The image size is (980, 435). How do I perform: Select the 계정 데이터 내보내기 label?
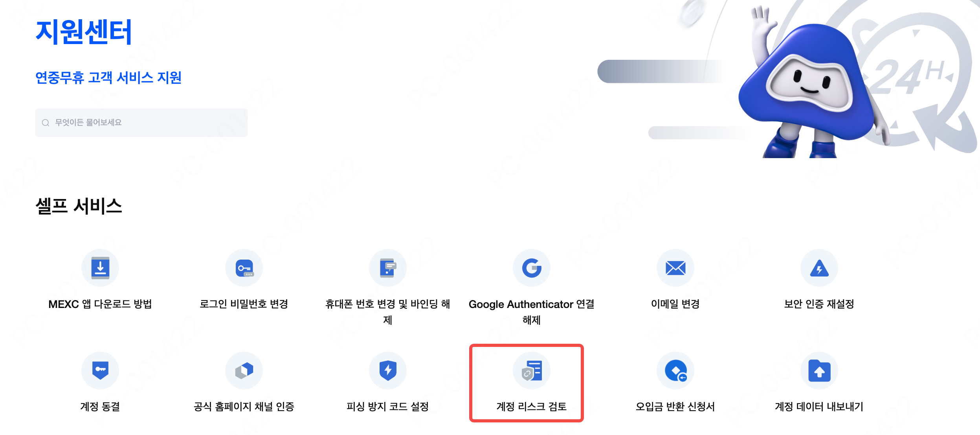[819, 406]
